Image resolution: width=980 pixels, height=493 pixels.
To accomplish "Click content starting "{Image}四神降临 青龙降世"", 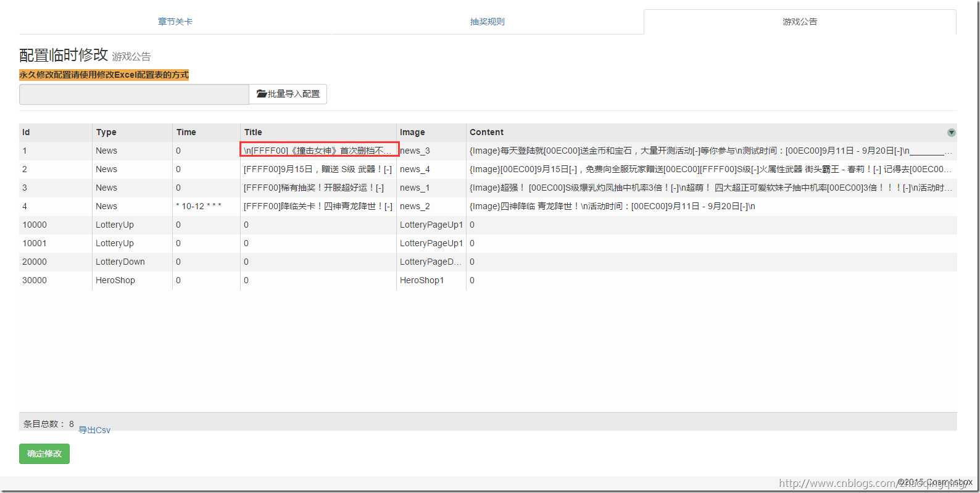I will coord(712,206).
